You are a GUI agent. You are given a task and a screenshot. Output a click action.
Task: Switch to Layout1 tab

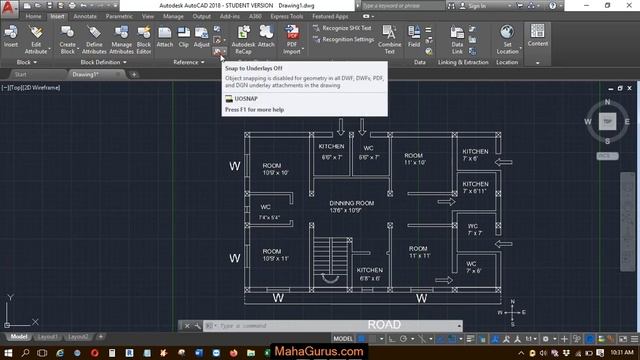point(48,337)
